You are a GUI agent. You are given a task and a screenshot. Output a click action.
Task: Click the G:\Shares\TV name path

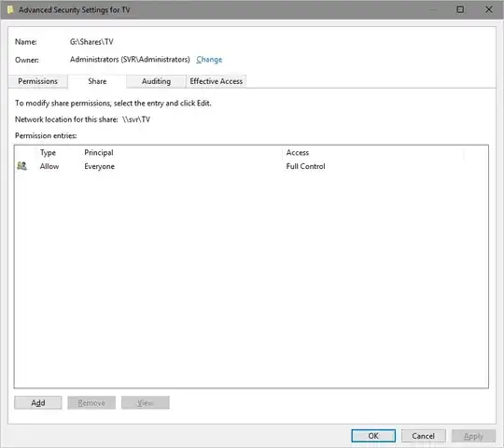91,41
